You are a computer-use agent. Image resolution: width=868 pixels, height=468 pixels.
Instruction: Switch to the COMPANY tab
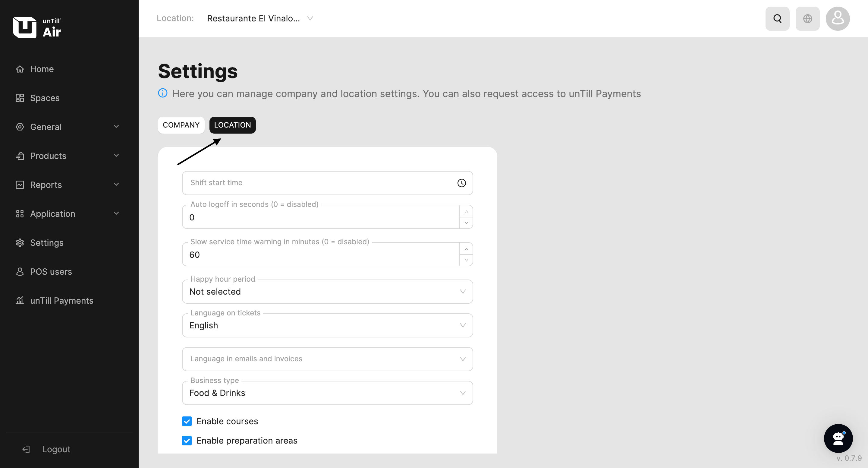tap(181, 125)
